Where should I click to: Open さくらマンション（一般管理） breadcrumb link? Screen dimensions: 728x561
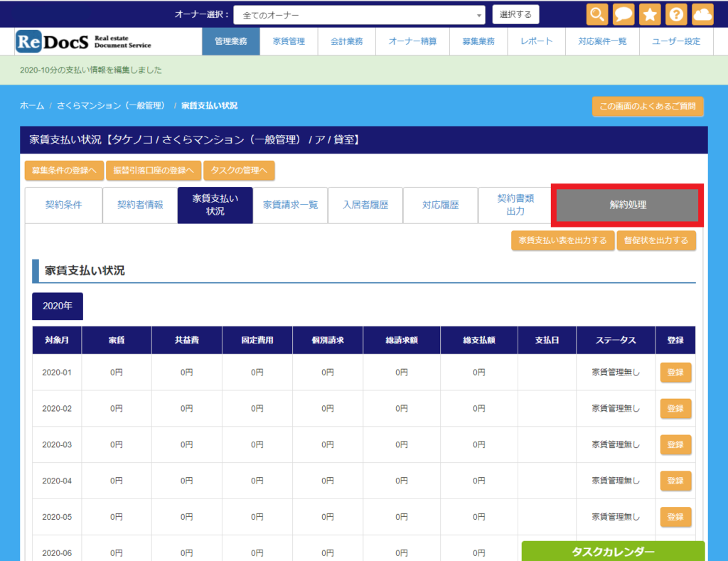click(x=112, y=105)
